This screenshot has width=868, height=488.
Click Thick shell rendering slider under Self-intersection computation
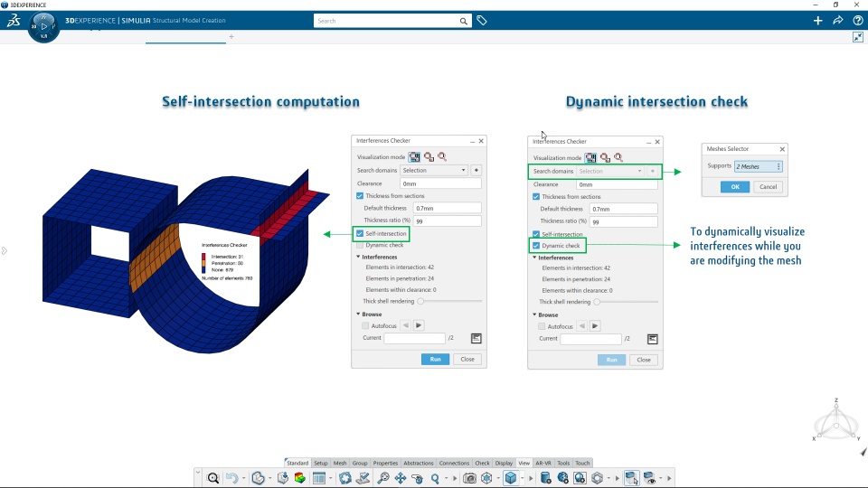point(451,301)
